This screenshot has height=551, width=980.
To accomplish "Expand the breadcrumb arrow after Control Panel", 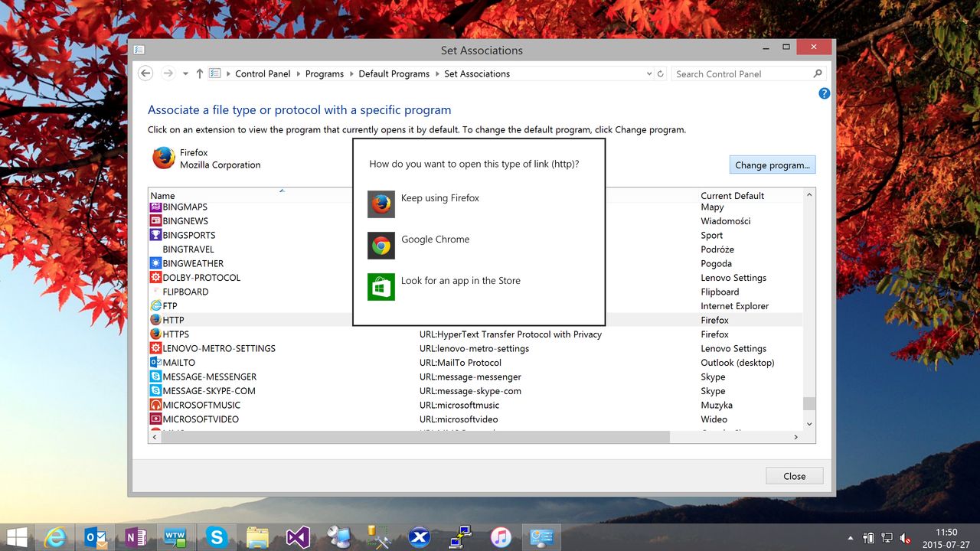I will pos(298,74).
